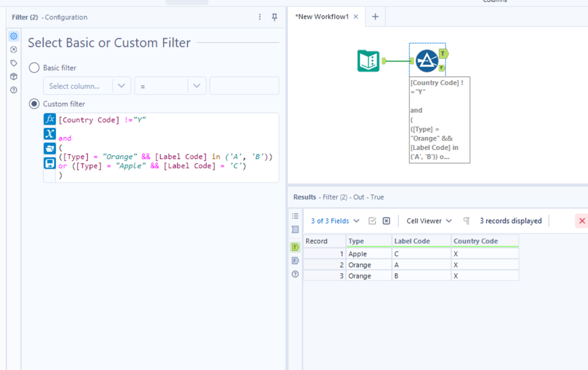Click the Label Code column header
Image resolution: width=588 pixels, height=370 pixels.
point(421,241)
